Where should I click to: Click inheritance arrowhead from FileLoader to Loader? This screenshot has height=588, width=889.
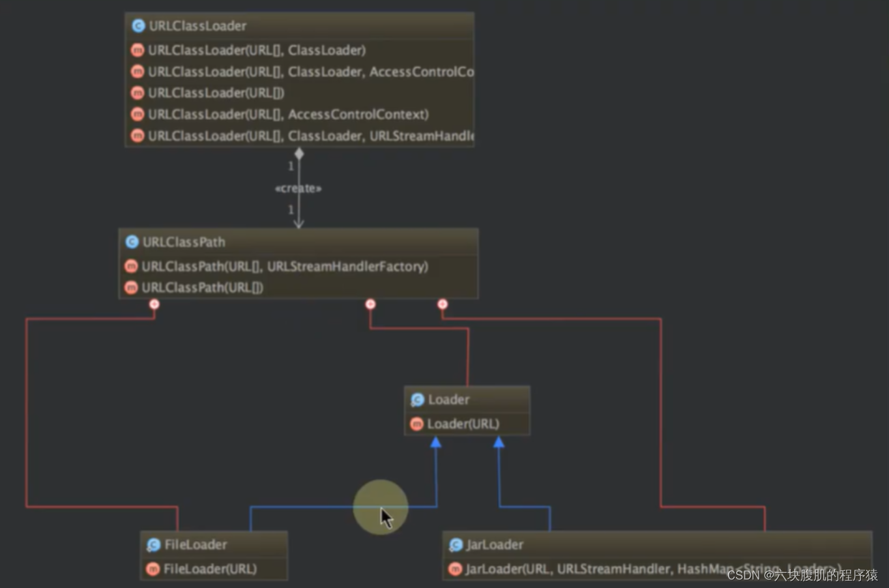[436, 443]
